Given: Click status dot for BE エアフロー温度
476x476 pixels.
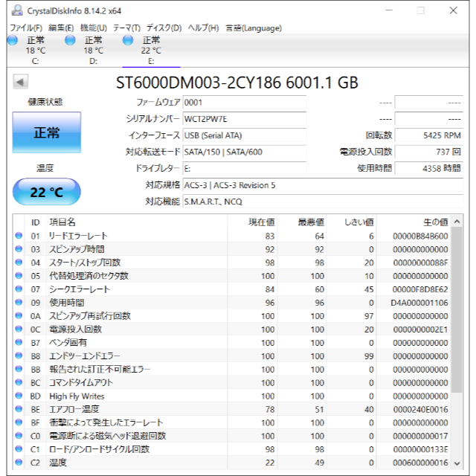Looking at the screenshot, I should pyautogui.click(x=19, y=409).
